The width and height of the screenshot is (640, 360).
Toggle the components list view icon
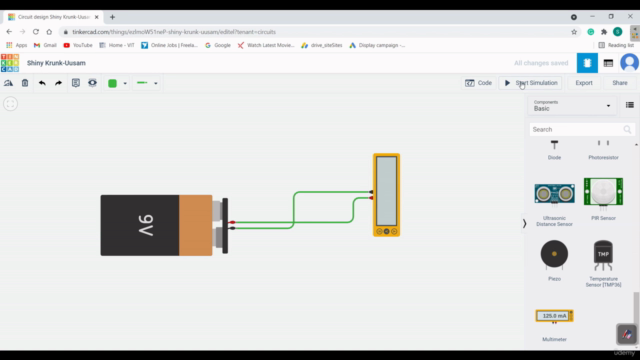click(630, 105)
